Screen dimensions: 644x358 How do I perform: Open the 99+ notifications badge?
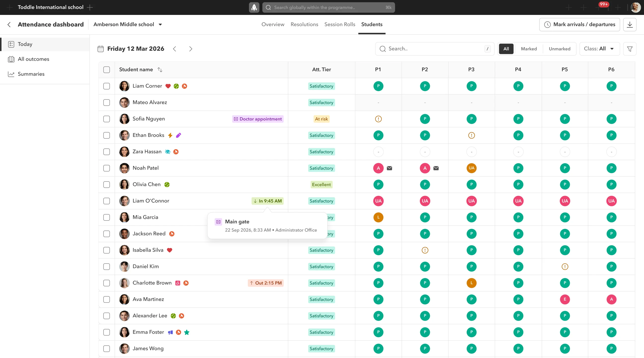click(603, 4)
